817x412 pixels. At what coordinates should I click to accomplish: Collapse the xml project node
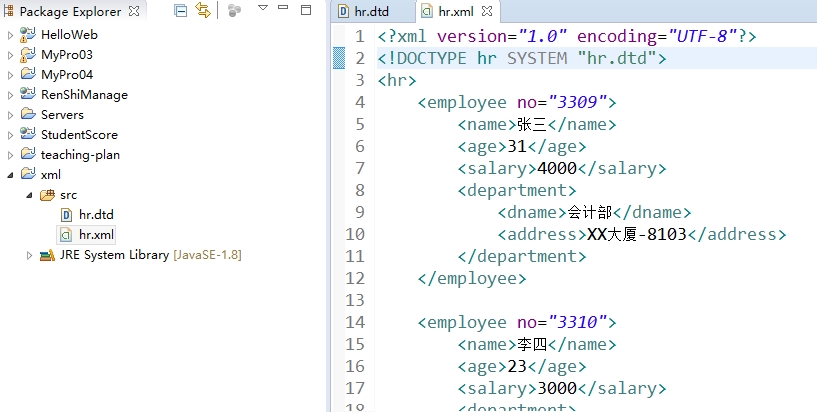click(x=10, y=176)
